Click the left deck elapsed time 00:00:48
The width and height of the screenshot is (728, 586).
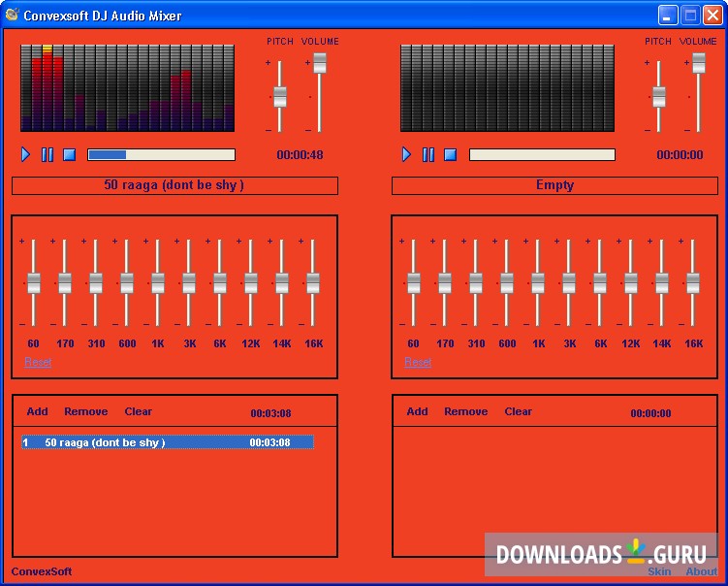(x=300, y=155)
